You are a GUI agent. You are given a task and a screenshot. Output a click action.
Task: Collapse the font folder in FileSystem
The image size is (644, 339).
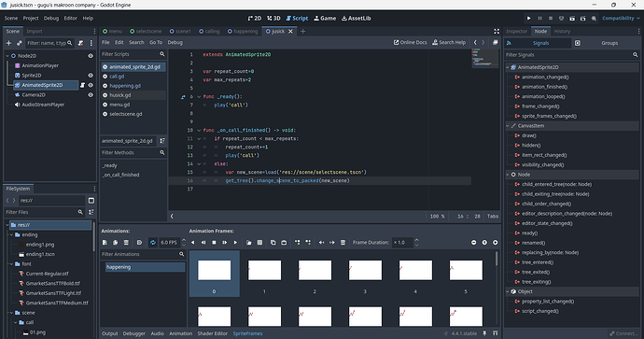tap(11, 263)
